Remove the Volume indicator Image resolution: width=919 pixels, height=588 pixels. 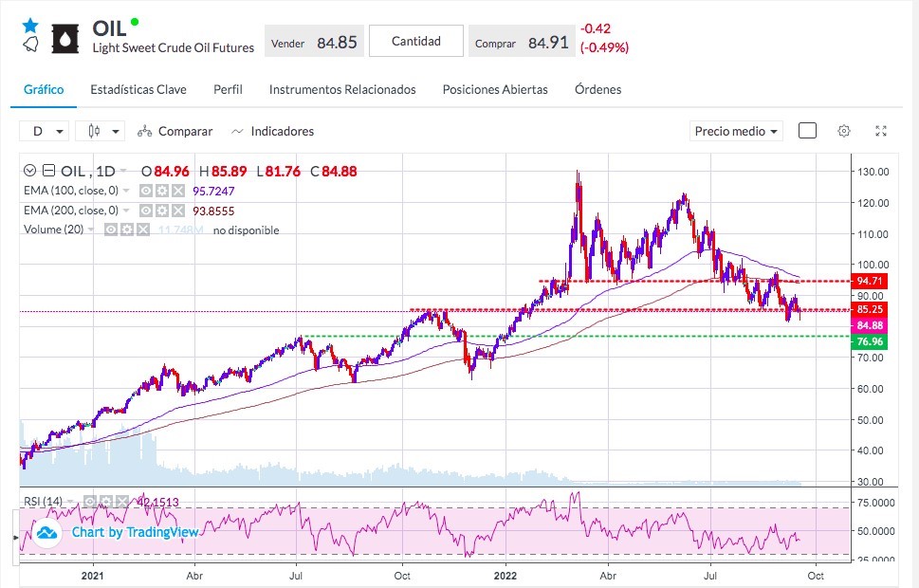pos(142,230)
